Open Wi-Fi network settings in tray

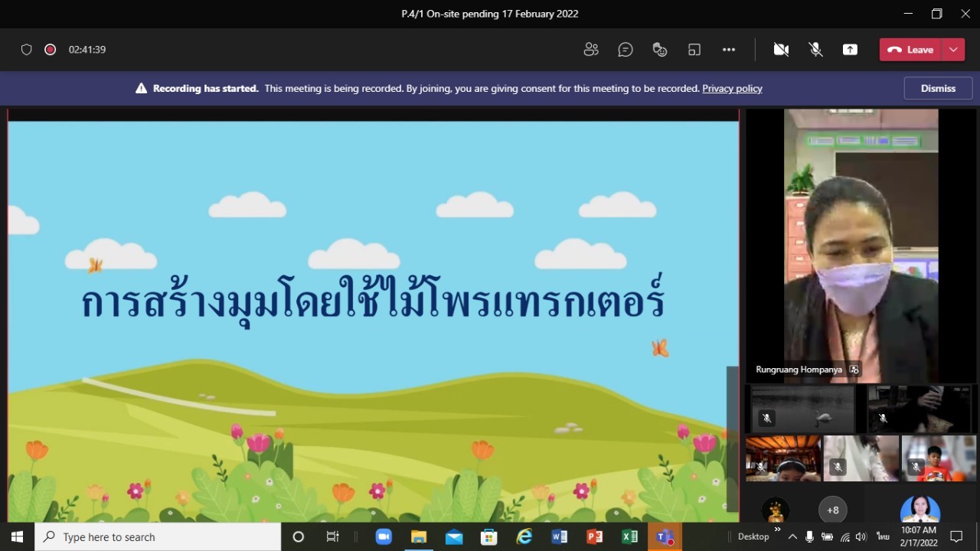tap(845, 536)
